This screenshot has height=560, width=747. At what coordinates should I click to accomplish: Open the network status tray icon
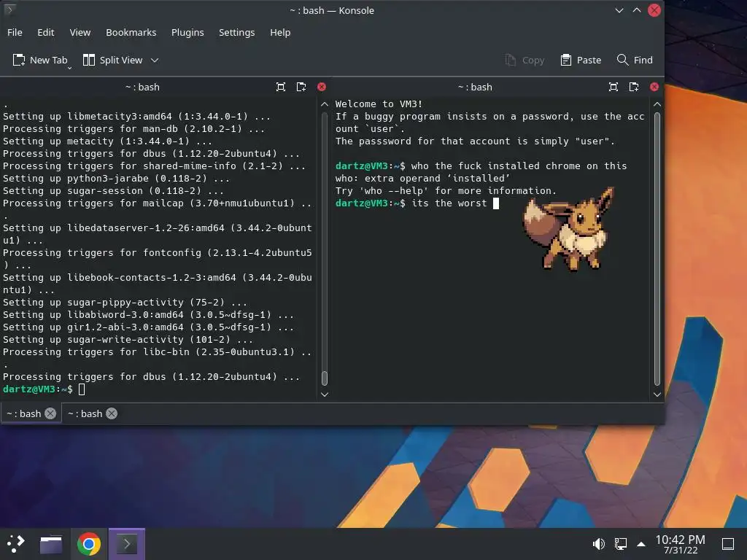620,543
